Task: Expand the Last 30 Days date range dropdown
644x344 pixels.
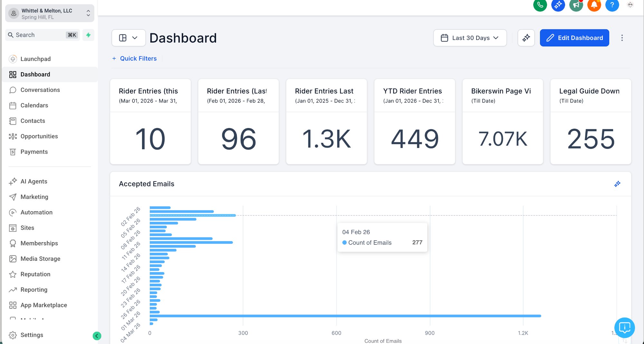Action: tap(470, 38)
